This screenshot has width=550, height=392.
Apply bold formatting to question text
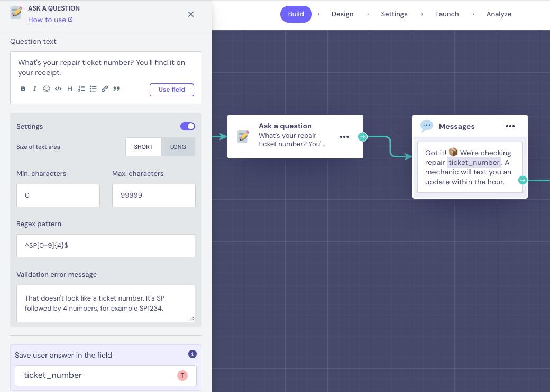23,89
